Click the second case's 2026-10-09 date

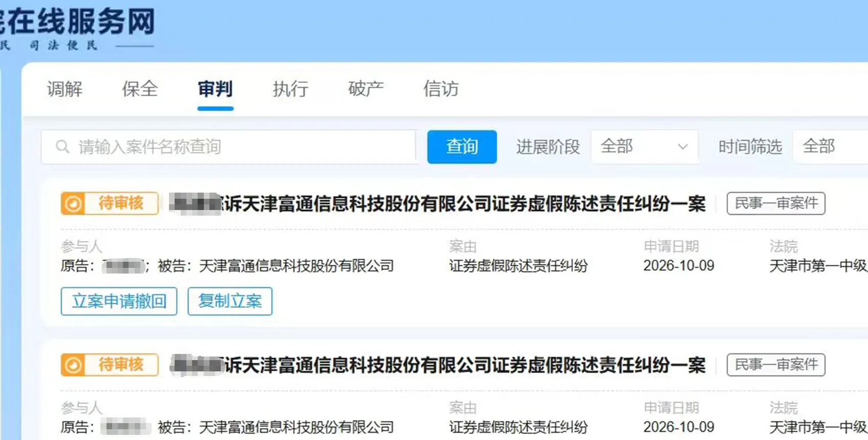679,427
